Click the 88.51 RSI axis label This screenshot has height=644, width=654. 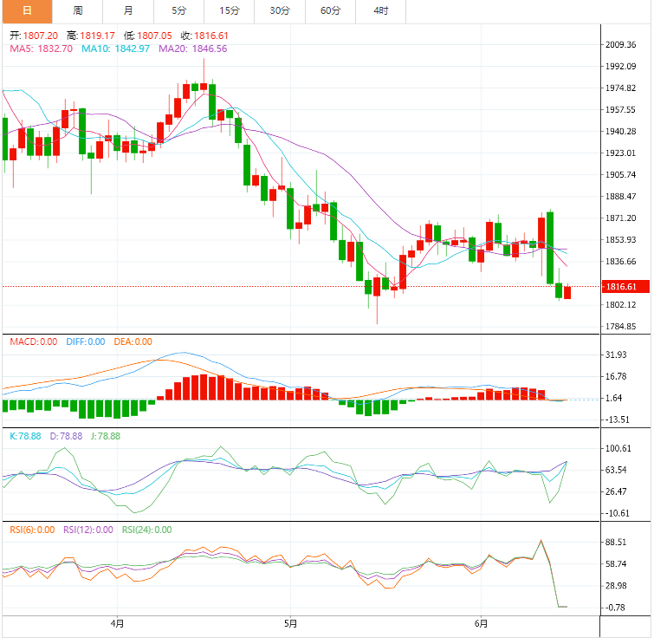click(x=616, y=543)
